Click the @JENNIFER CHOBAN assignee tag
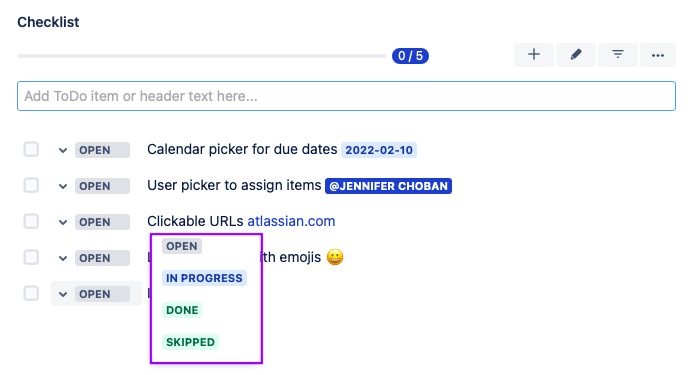This screenshot has width=700, height=375. point(388,186)
